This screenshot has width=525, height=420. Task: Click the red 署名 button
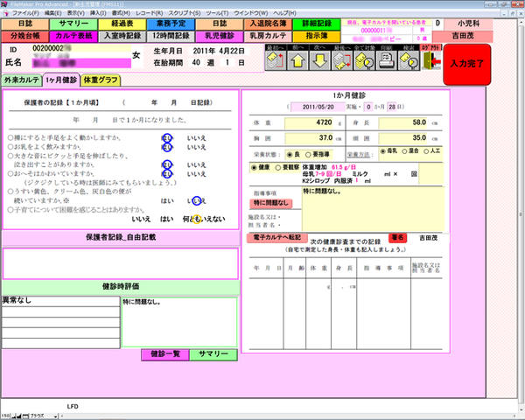pos(397,238)
